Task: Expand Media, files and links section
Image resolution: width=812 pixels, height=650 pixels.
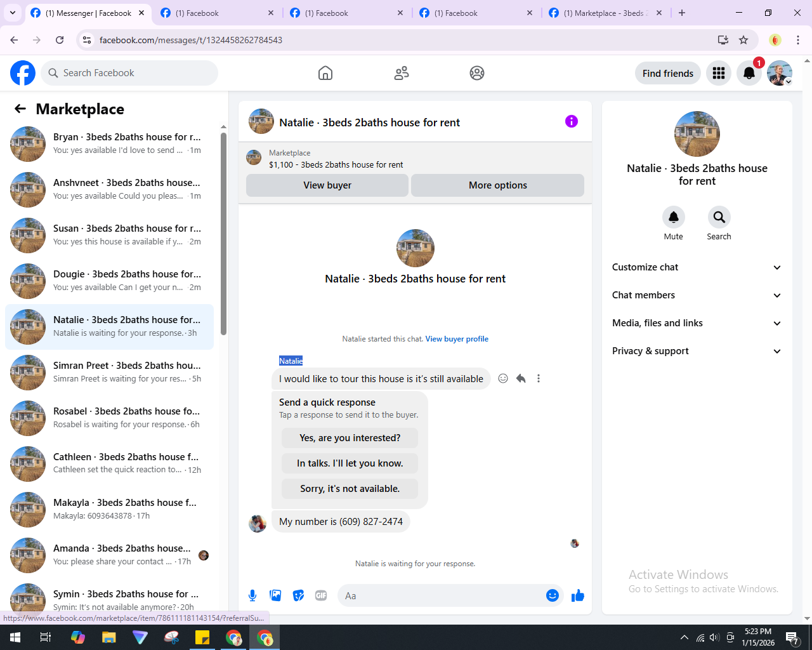Action: [x=697, y=323]
